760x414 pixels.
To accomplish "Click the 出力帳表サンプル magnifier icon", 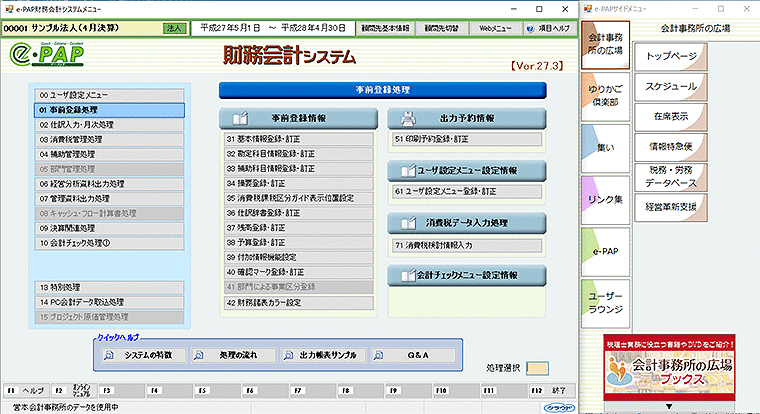I will point(288,355).
